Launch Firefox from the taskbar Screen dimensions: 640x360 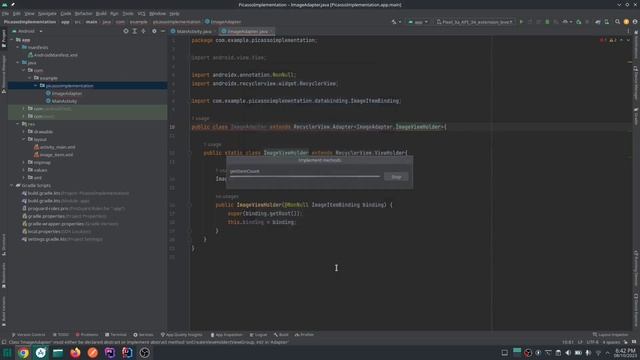pos(75,353)
